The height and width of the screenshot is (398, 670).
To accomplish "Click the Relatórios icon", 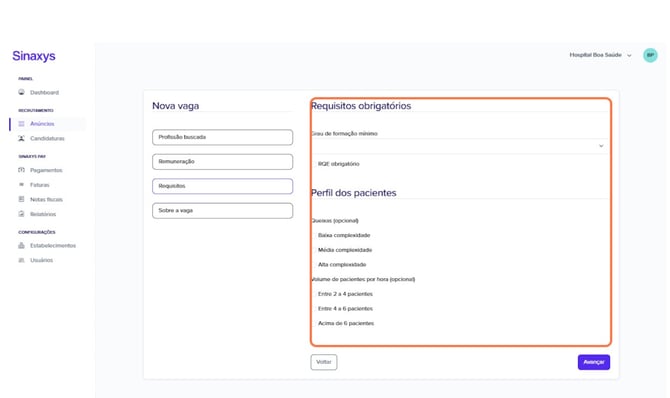I will 21,214.
